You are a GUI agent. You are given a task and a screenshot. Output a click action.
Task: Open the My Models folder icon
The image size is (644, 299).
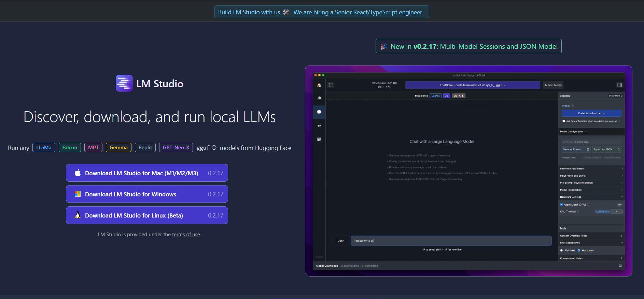click(319, 139)
